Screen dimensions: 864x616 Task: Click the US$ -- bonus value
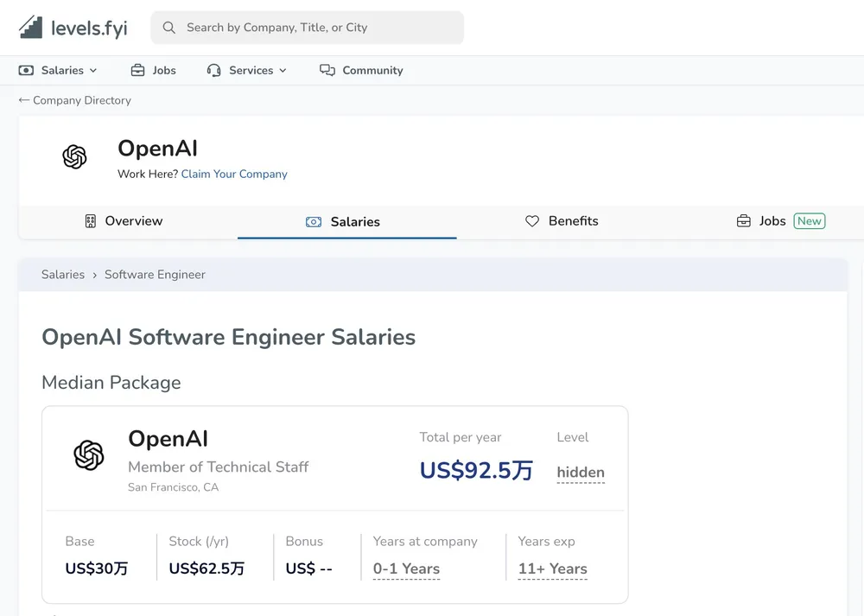308,568
